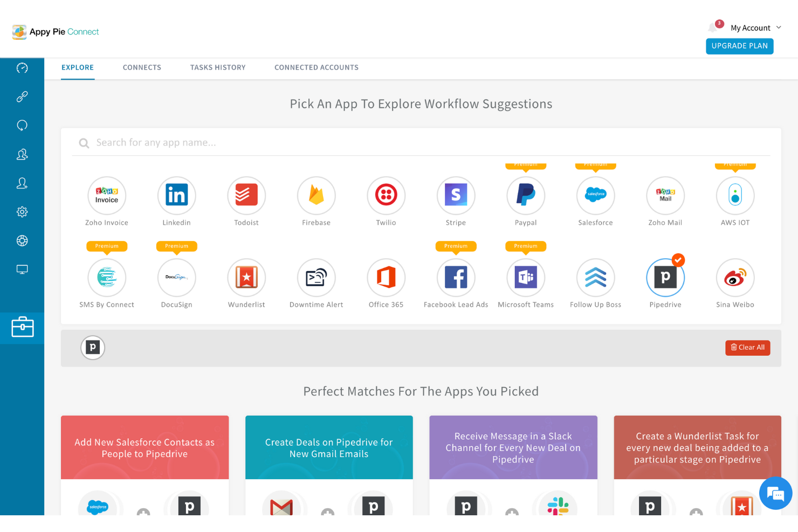
Task: Click the search magnifier icon
Action: point(84,143)
